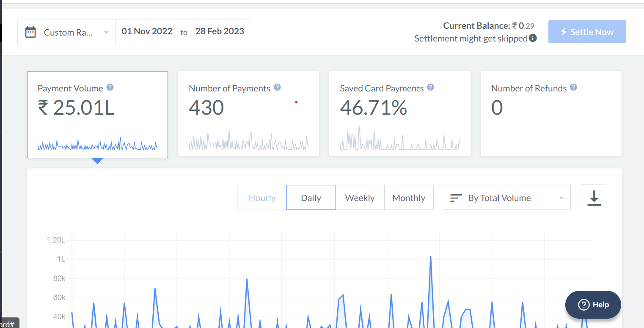Open the Help chat widget
The image size is (644, 328).
593,305
